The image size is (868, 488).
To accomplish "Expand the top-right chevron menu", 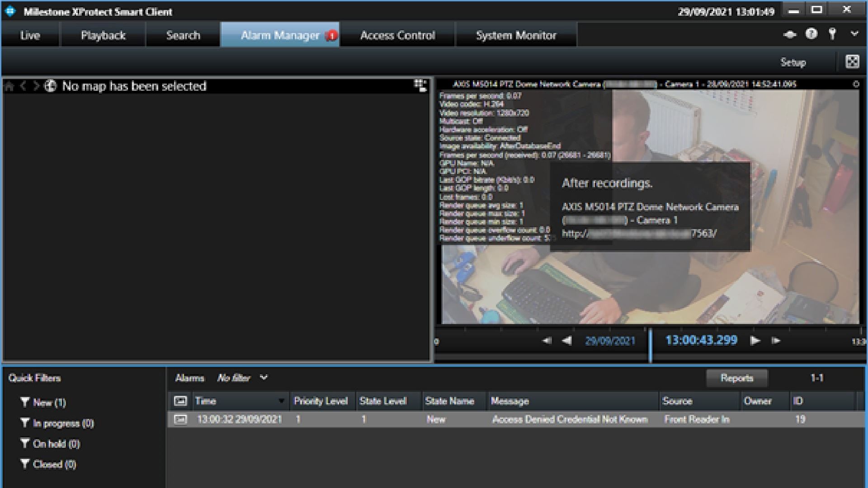I will [854, 33].
